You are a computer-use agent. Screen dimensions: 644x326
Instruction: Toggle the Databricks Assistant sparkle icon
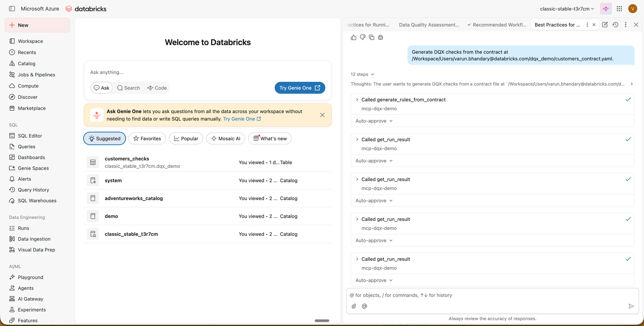click(x=606, y=9)
